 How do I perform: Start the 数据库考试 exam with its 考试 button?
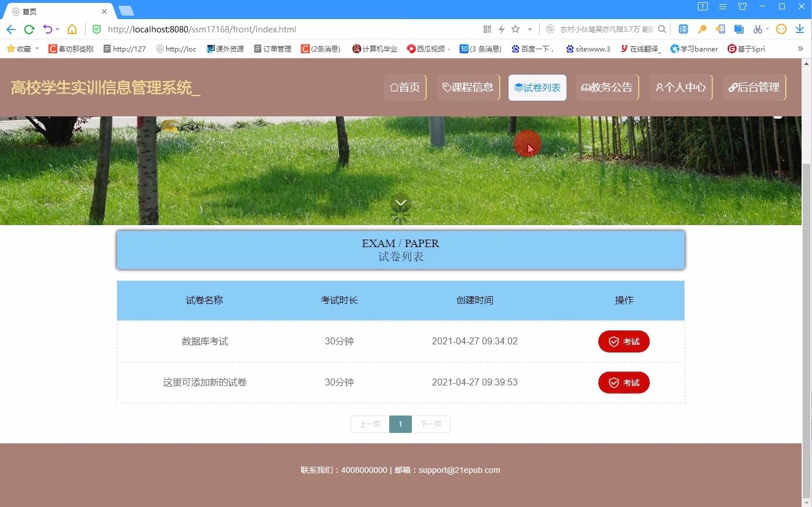pyautogui.click(x=624, y=341)
